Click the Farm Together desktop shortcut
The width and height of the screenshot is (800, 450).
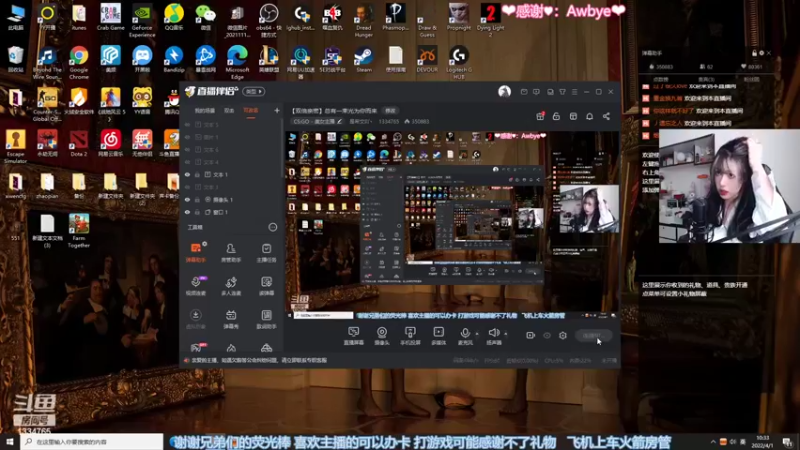(79, 231)
